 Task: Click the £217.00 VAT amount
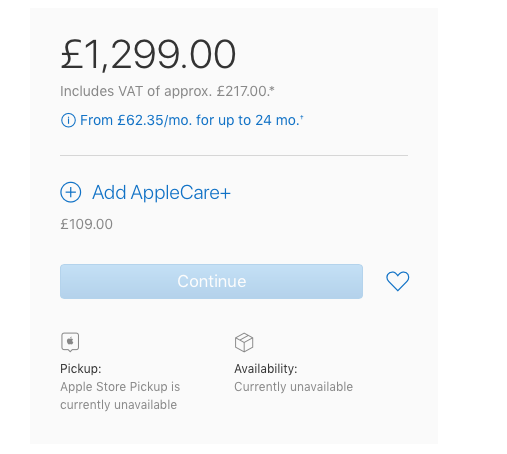(x=242, y=91)
